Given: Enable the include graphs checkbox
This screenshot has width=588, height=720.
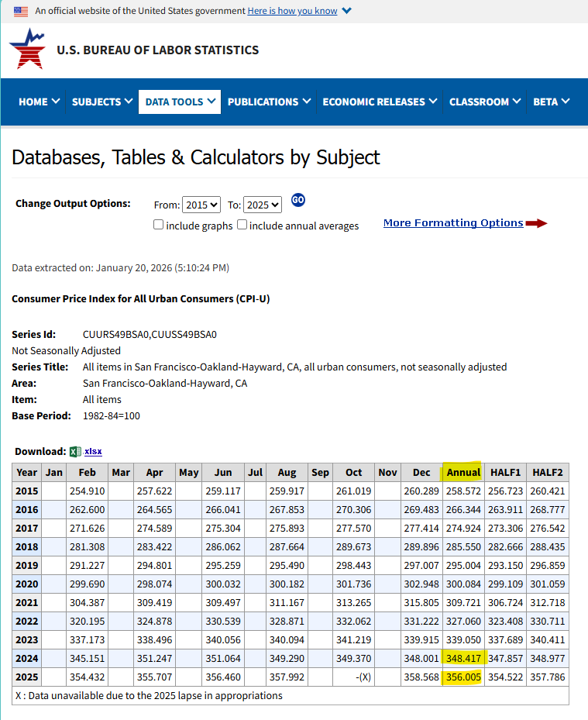Looking at the screenshot, I should pyautogui.click(x=158, y=225).
